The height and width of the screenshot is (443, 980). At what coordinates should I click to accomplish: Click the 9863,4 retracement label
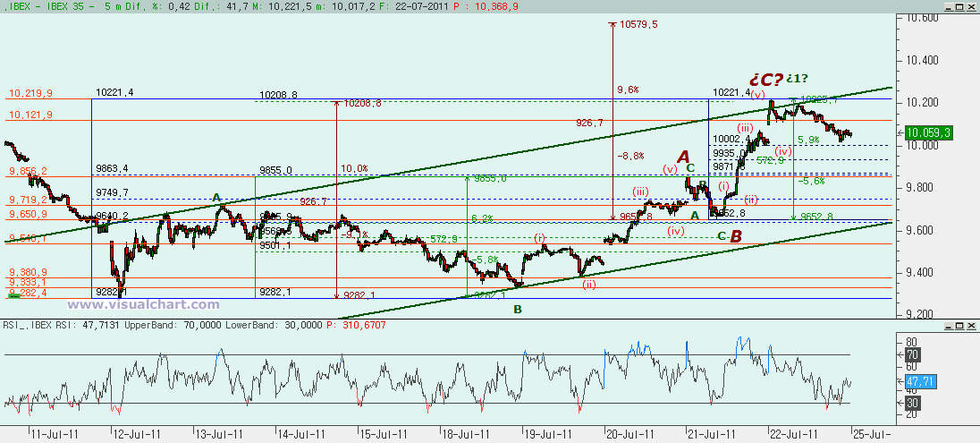coord(113,168)
